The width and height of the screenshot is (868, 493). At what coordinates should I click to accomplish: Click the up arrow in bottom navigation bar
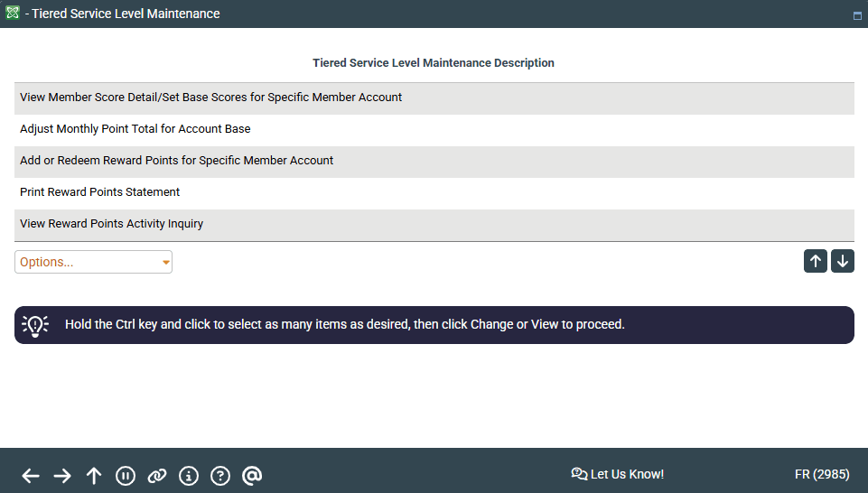[x=94, y=476]
